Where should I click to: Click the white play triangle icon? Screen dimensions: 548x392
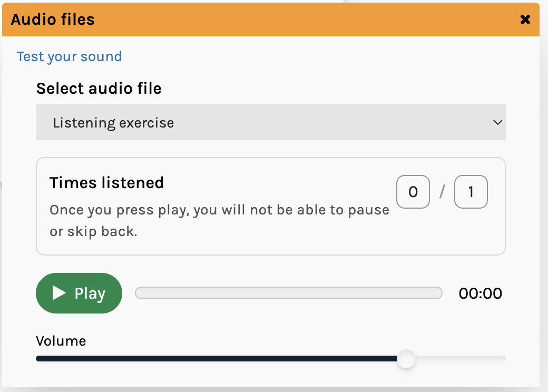(x=59, y=293)
